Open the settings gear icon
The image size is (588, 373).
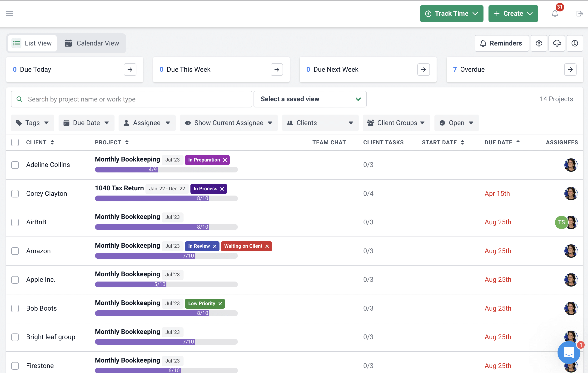(x=539, y=43)
